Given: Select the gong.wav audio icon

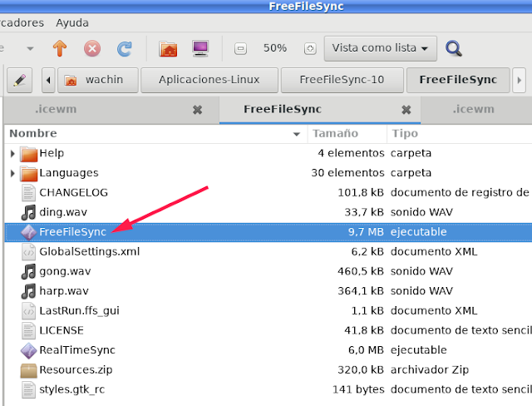Looking at the screenshot, I should click(28, 271).
